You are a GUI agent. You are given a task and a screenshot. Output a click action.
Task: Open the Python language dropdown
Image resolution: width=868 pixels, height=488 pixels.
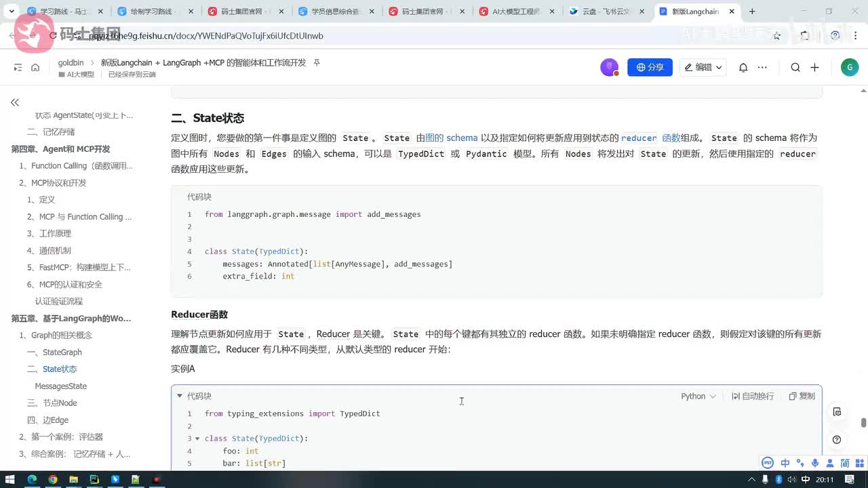click(x=698, y=396)
